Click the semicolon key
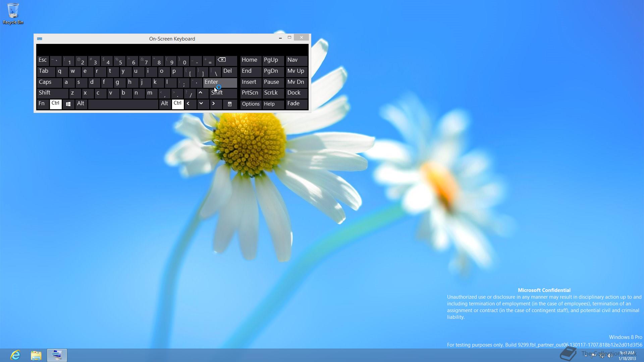The width and height of the screenshot is (644, 362). click(183, 82)
